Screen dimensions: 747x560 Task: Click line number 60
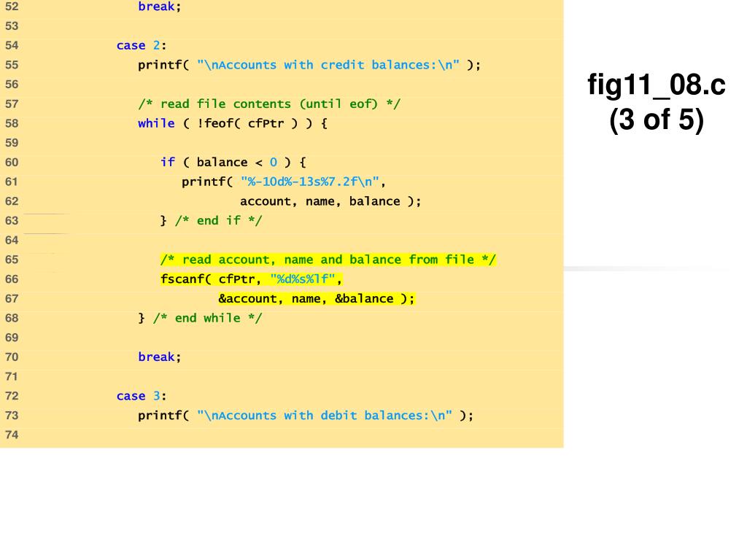click(x=12, y=163)
